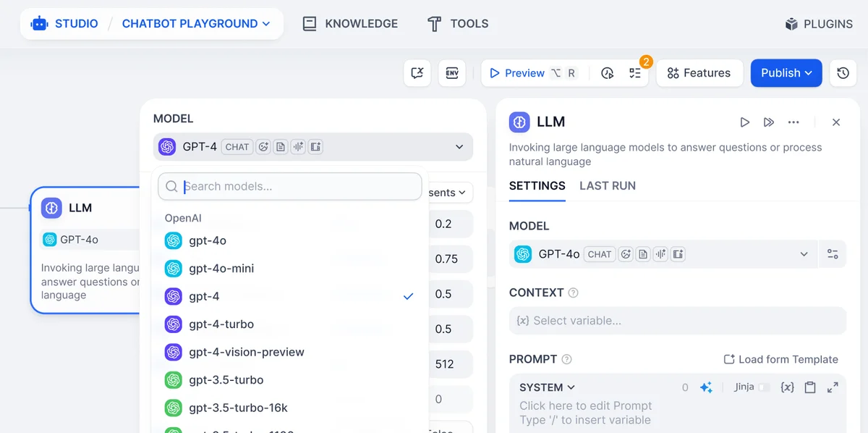Click the prompt generator sparkles icon
This screenshot has height=433, width=868.
coord(707,387)
